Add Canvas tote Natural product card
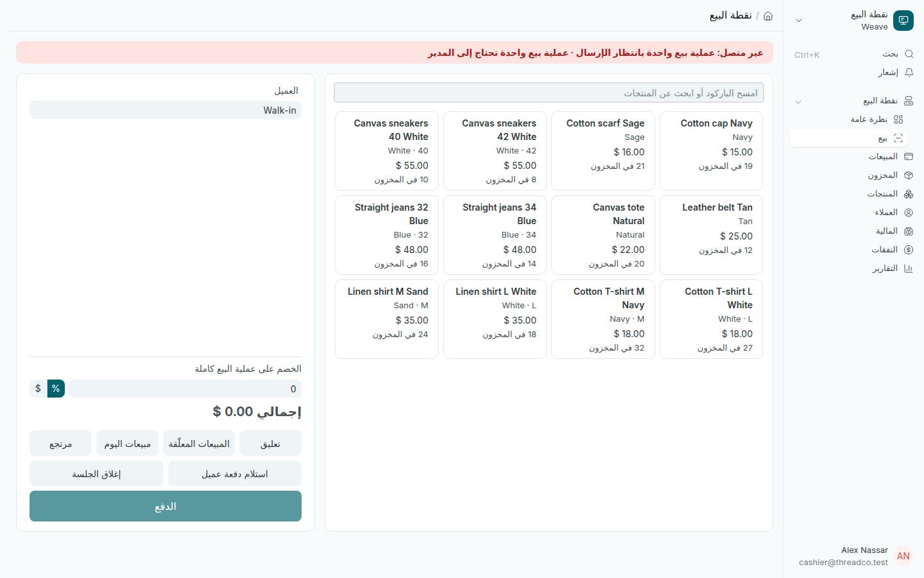Viewport: 924px width, 578px height. pyautogui.click(x=603, y=235)
